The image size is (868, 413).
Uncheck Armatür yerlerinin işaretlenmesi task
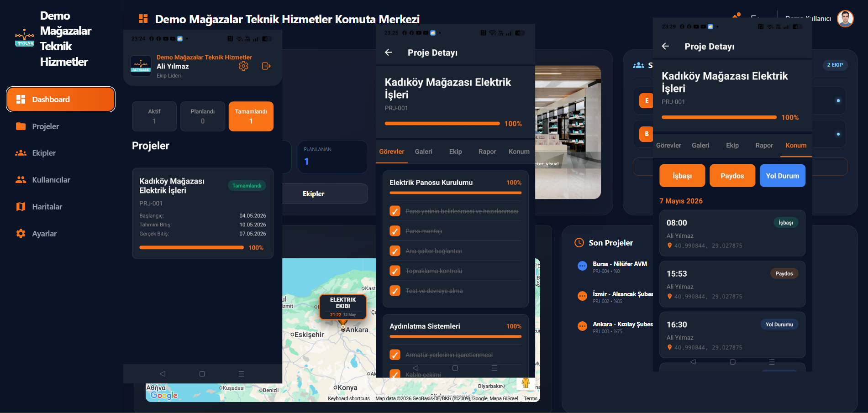click(x=395, y=355)
